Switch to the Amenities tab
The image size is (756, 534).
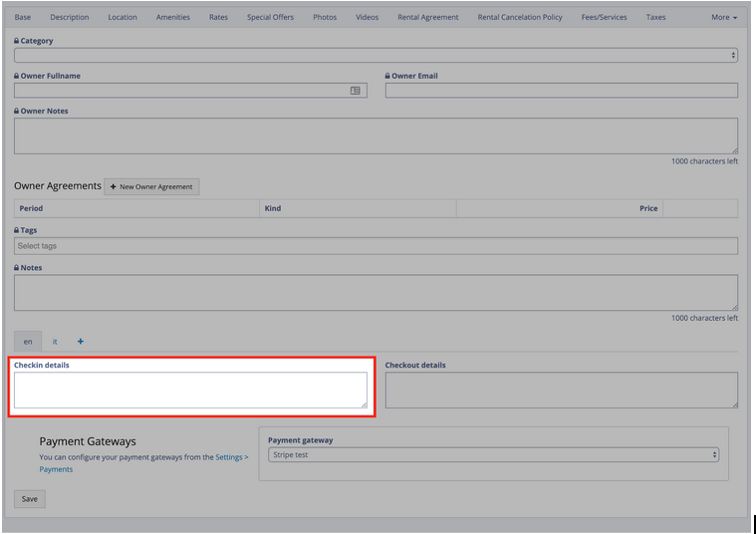pos(173,17)
